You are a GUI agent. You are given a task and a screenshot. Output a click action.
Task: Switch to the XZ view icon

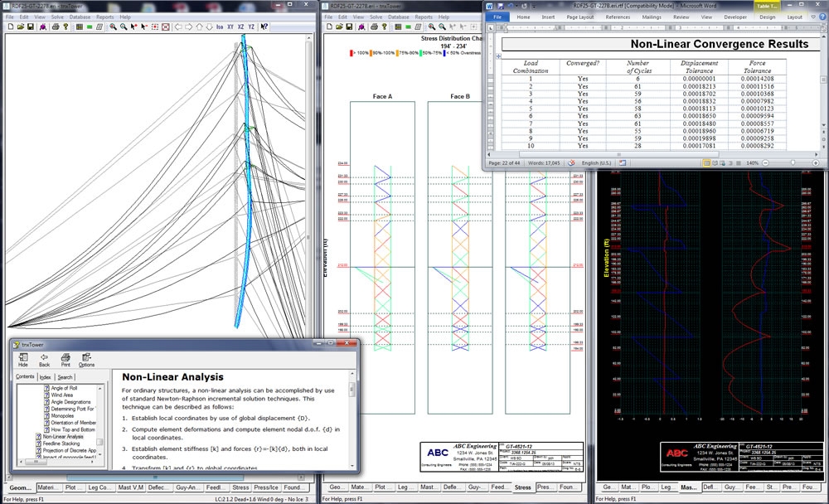point(240,27)
